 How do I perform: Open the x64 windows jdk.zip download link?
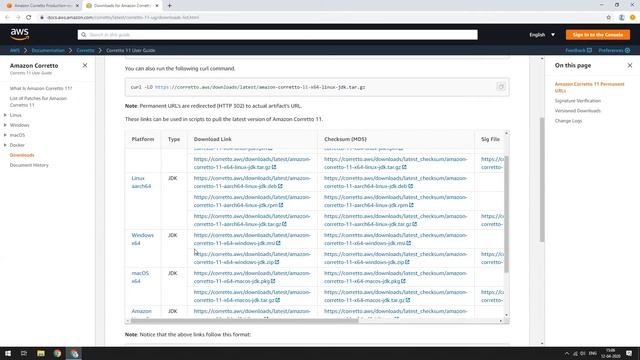click(252, 258)
